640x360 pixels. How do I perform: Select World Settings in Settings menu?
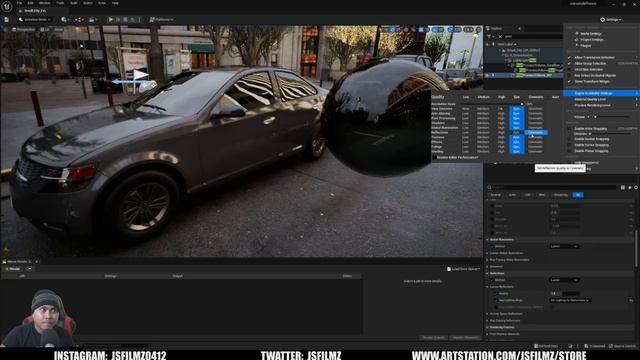(591, 34)
